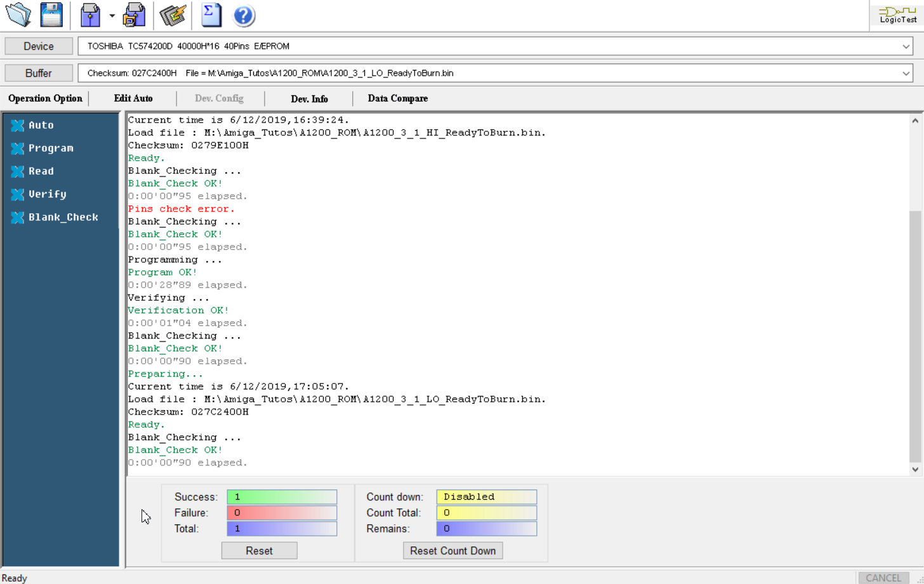Click the CANCEL button in status bar

click(x=883, y=578)
